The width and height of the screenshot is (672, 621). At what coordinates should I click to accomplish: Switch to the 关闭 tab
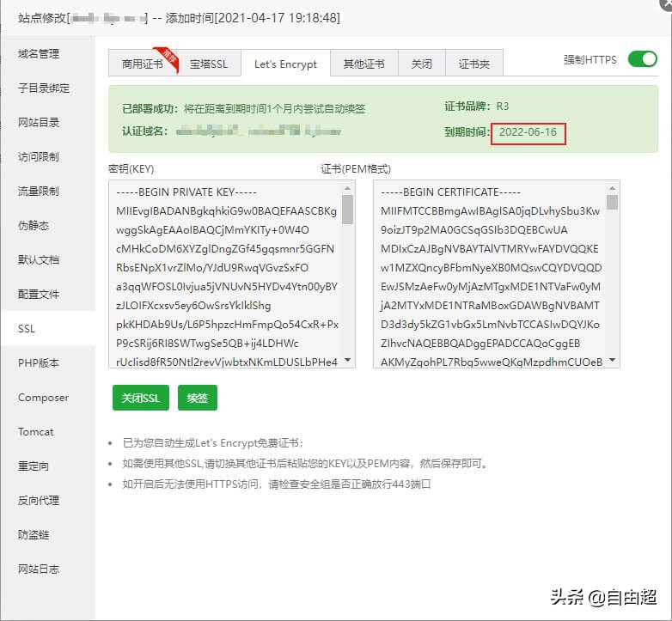tap(422, 64)
